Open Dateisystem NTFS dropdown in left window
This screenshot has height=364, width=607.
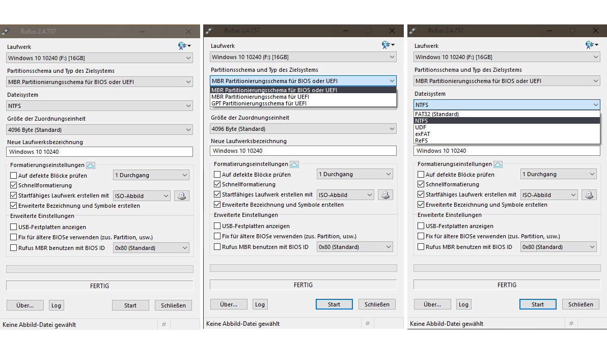pyautogui.click(x=99, y=106)
